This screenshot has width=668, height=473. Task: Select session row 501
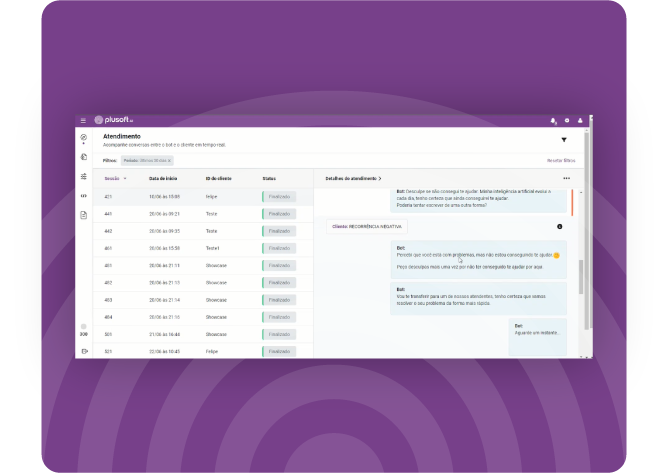(203, 335)
